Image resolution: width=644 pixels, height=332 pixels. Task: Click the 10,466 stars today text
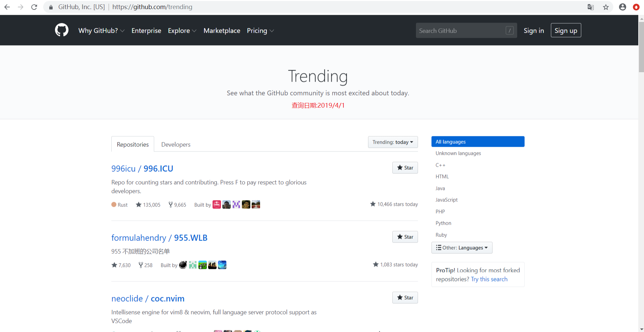[394, 204]
